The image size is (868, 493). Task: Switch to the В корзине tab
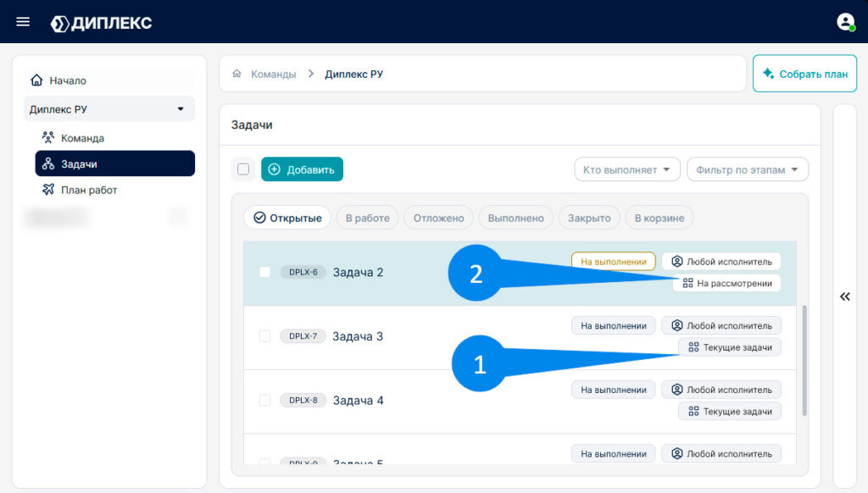pyautogui.click(x=659, y=218)
